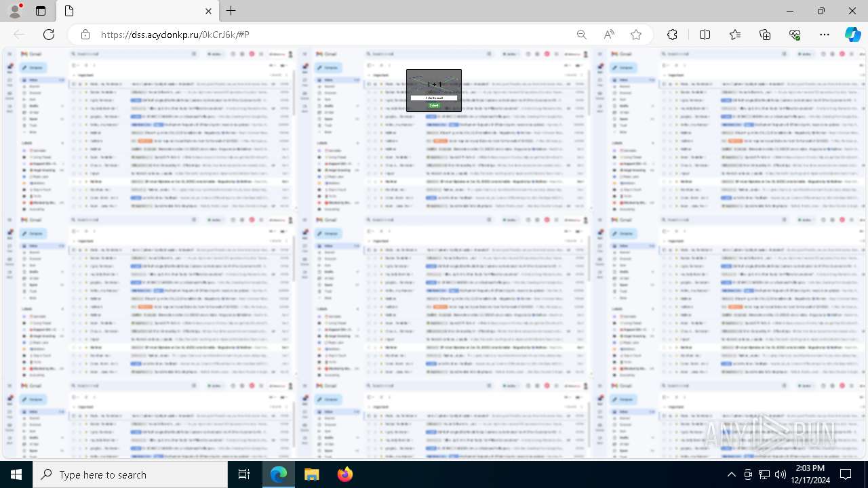
Task: Open the volume tray icon
Action: tap(781, 474)
